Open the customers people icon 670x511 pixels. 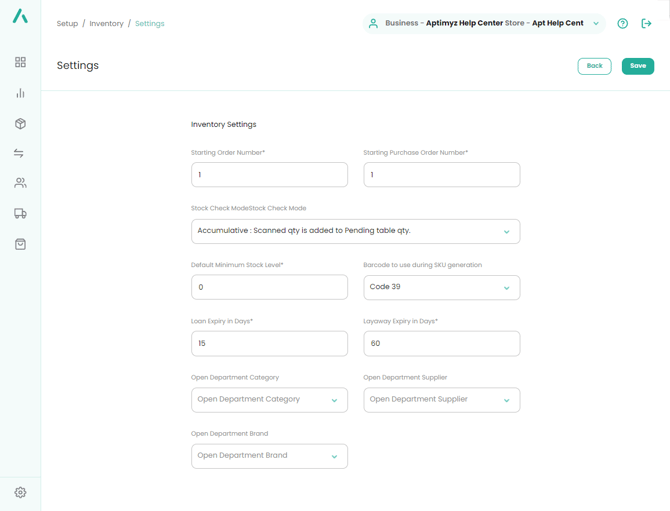pyautogui.click(x=20, y=183)
